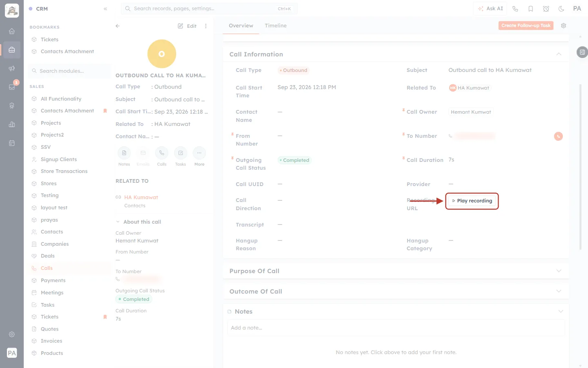Select the Overview tab

click(x=241, y=25)
